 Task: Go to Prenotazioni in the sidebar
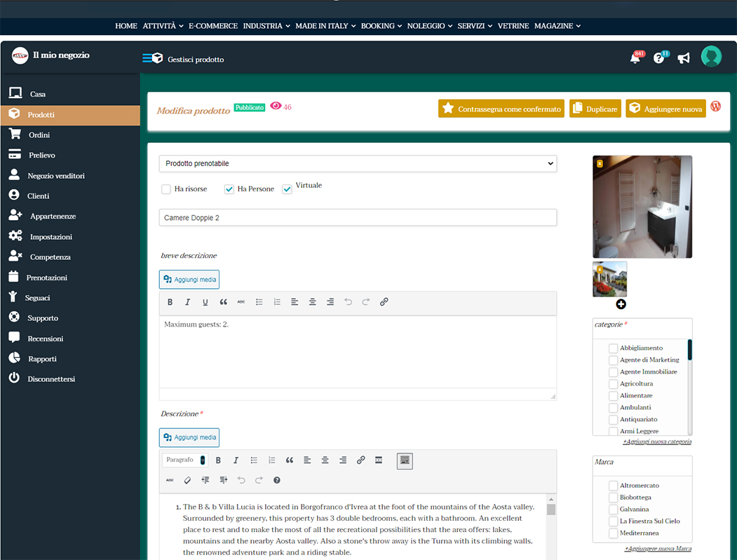pos(46,278)
